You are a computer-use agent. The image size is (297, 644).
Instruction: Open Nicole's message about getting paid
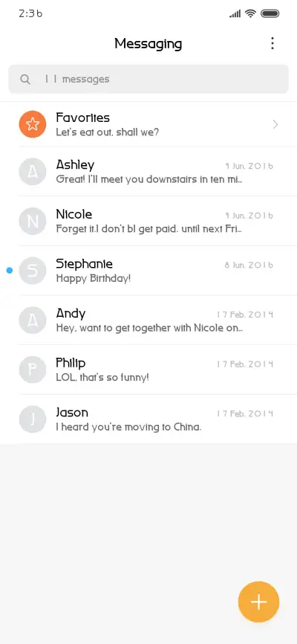point(148,221)
